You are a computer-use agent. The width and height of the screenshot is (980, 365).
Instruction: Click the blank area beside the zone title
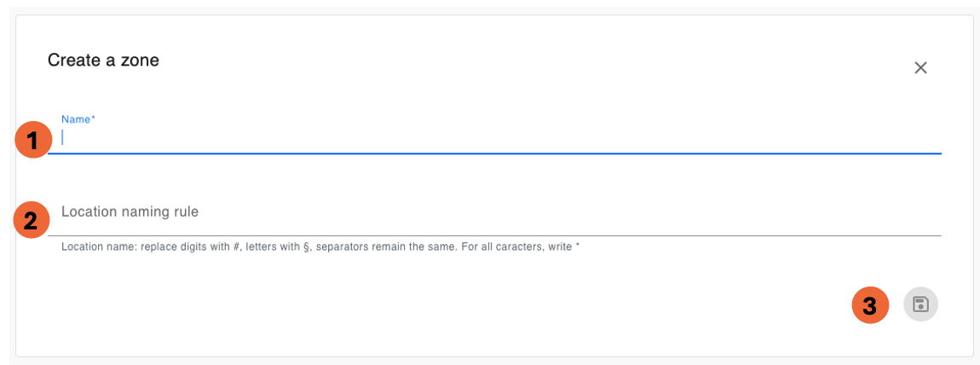click(x=531, y=61)
